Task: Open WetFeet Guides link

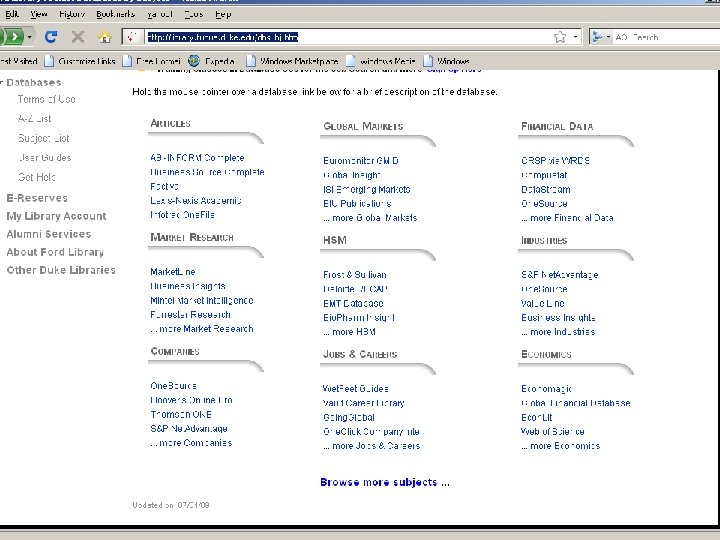Action: 355,389
